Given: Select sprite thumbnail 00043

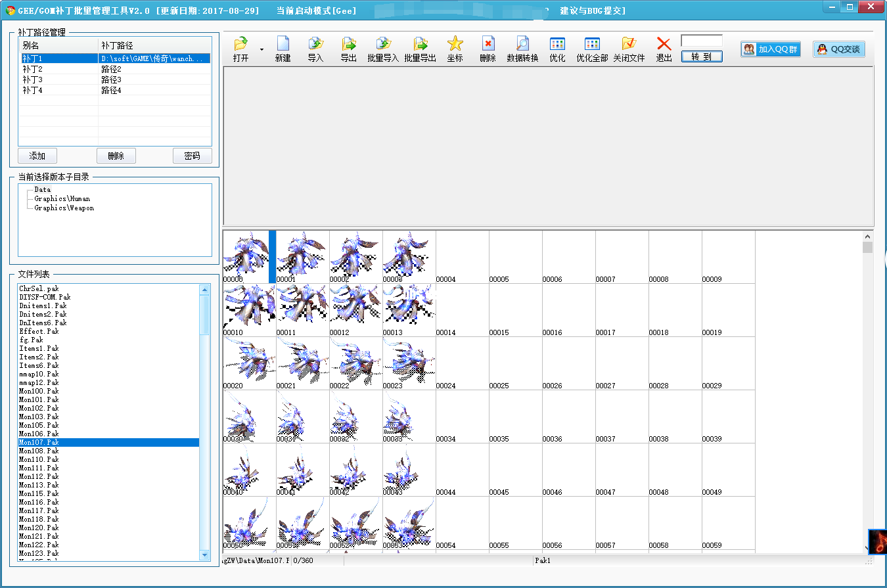Looking at the screenshot, I should point(409,469).
